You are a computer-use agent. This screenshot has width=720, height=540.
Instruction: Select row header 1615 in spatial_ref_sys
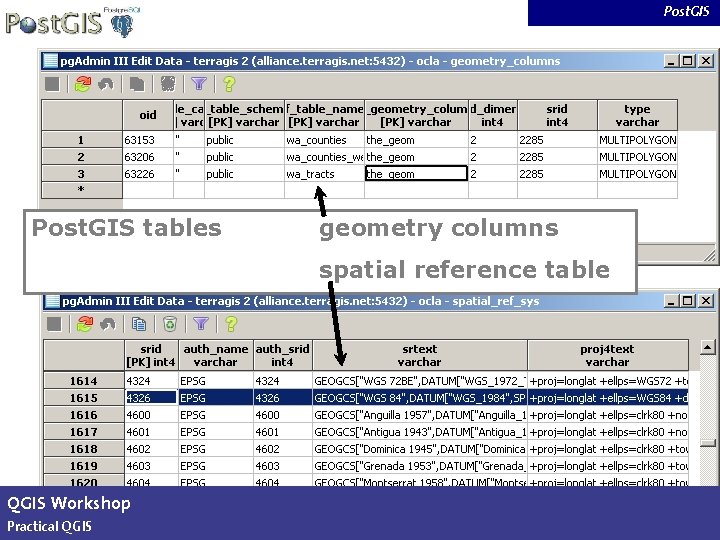pos(84,398)
